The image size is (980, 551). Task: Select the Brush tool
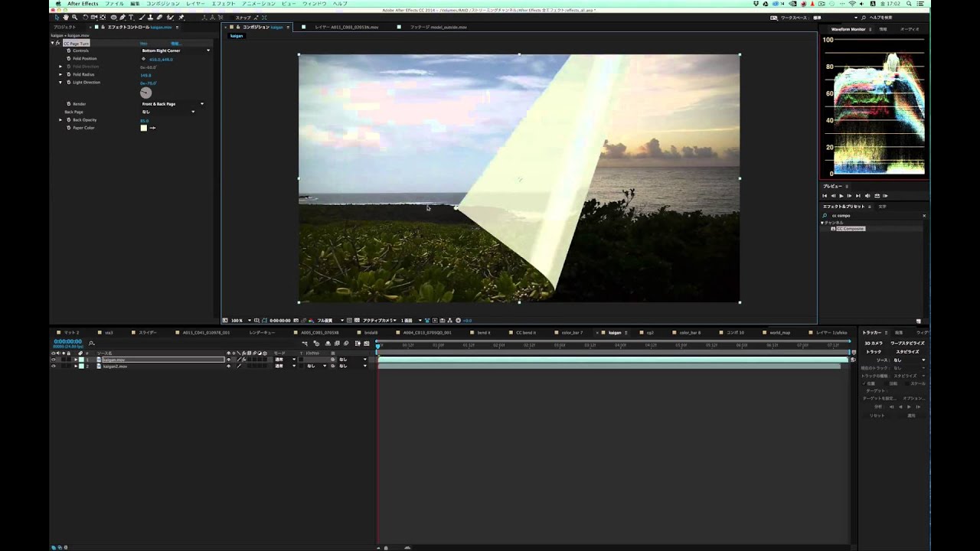pyautogui.click(x=142, y=17)
